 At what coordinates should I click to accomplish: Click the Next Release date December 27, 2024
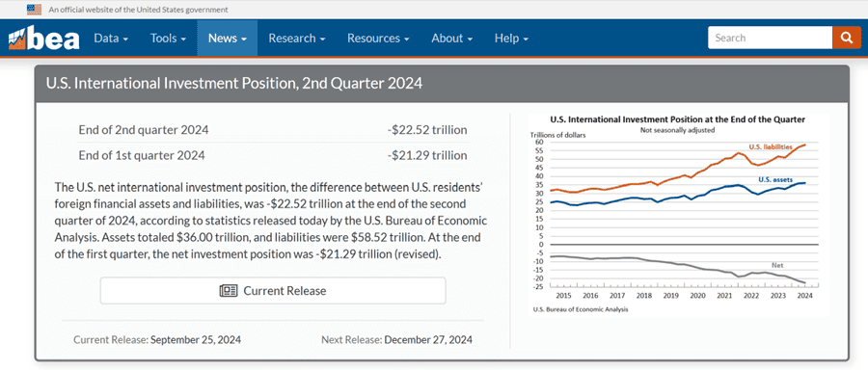pyautogui.click(x=428, y=339)
